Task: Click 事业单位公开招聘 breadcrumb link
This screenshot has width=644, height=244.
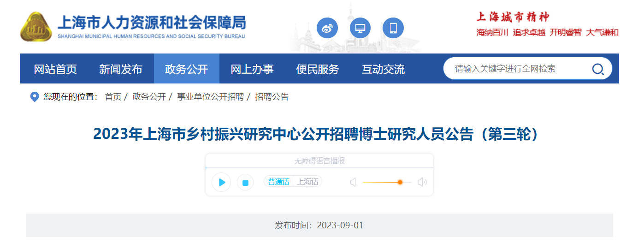Action: [x=211, y=97]
